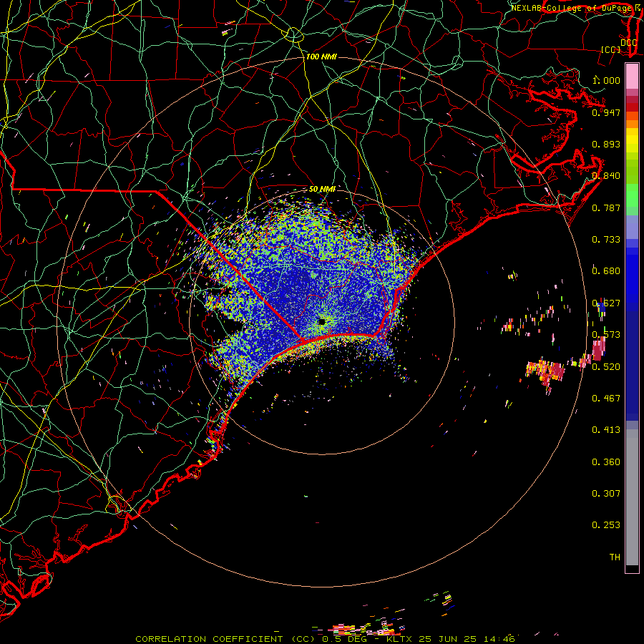Screen dimensions: 644x644
Task: Click the 50 NMI range ring label
Action: click(323, 189)
